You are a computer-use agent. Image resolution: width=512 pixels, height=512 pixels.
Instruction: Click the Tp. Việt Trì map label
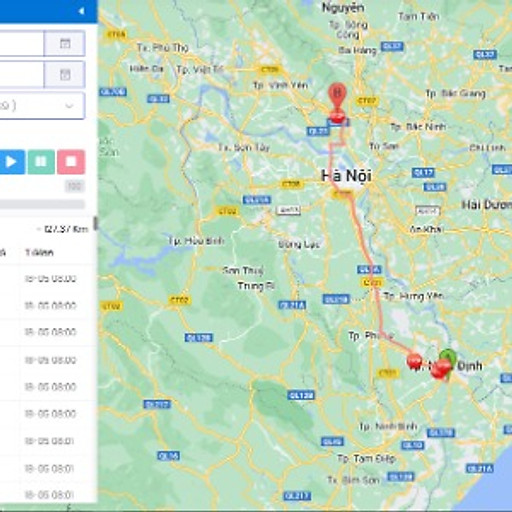(200, 70)
